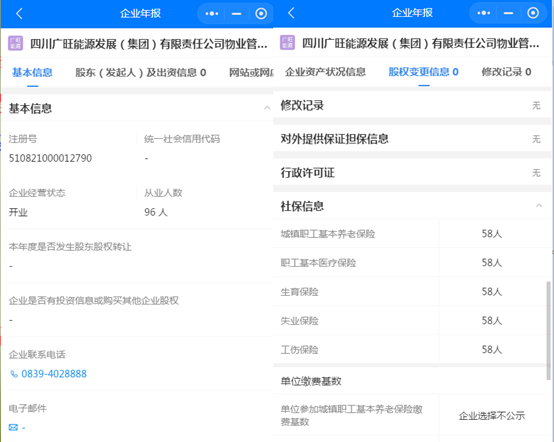Open the three-dot menu in the left screen
This screenshot has width=554, height=442.
coord(212,14)
